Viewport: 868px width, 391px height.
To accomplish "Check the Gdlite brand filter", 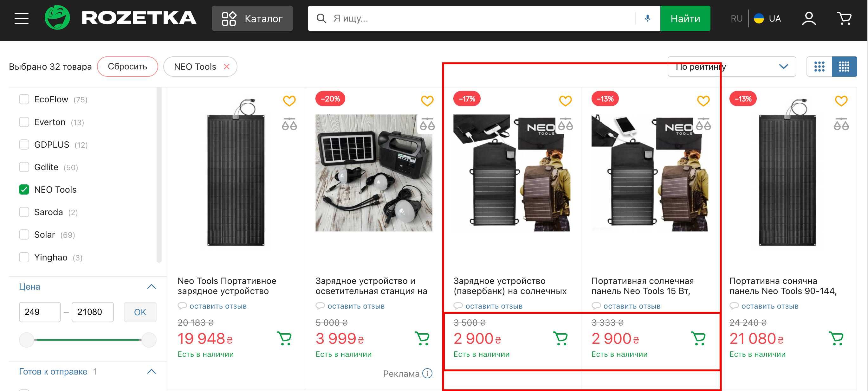I will [24, 167].
